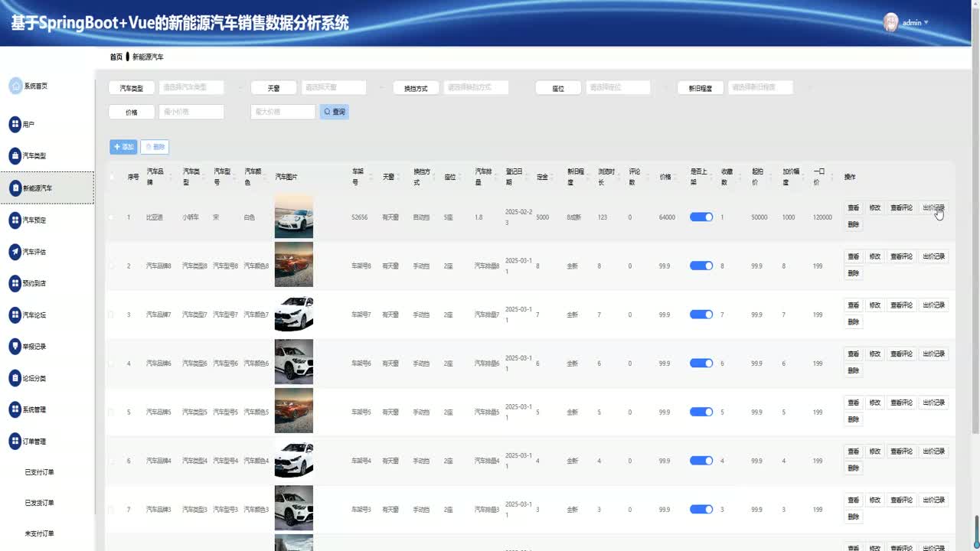Open the 新旧程度 filter select box

pyautogui.click(x=760, y=87)
